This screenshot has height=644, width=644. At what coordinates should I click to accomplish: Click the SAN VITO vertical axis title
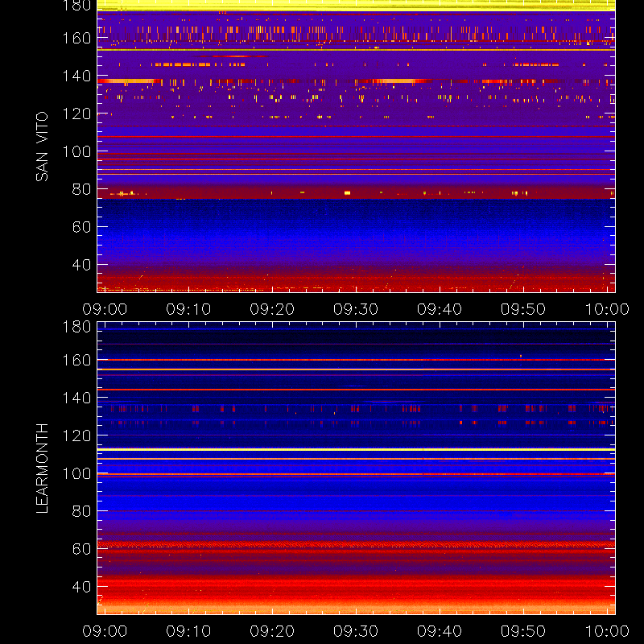[42, 147]
